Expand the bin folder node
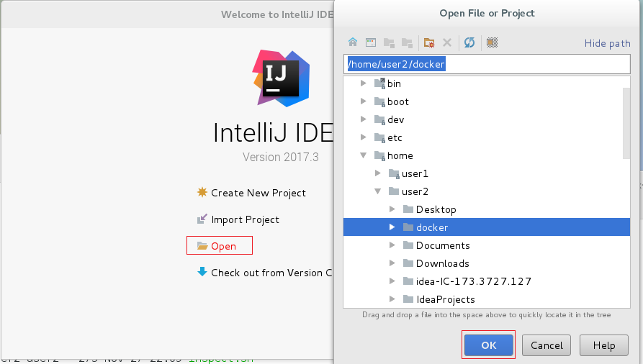The width and height of the screenshot is (643, 364). pos(364,83)
